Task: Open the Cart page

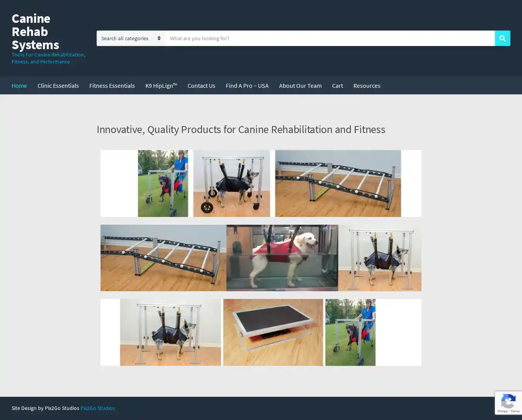Action: (x=337, y=85)
